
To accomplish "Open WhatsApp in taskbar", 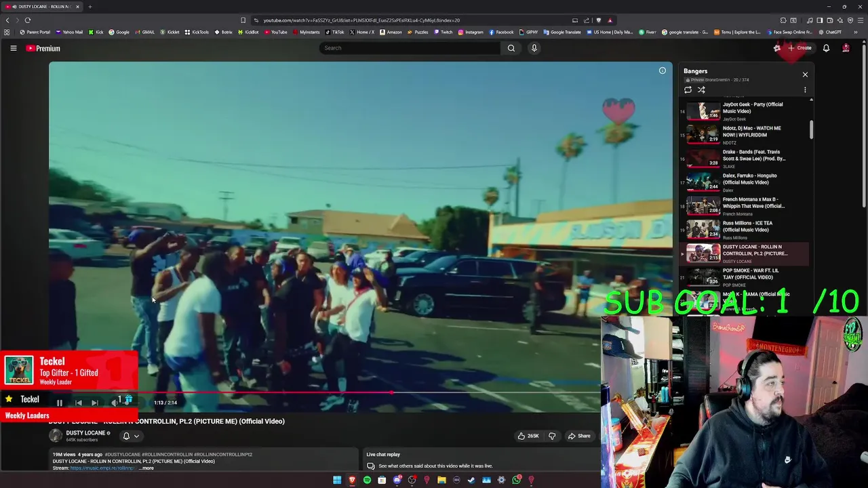I will 516,480.
